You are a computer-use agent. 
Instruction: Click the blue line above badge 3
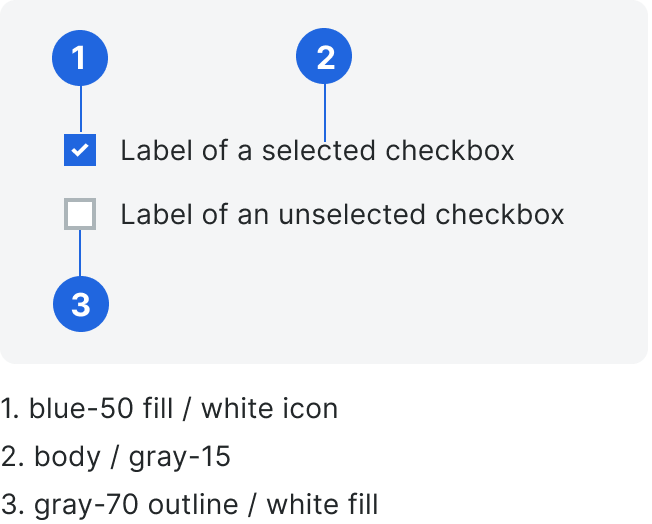pyautogui.click(x=80, y=253)
